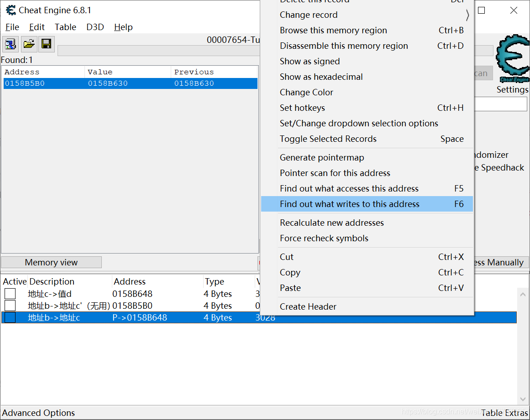Choose Find out what writes to this address
The width and height of the screenshot is (530, 420).
(367, 204)
